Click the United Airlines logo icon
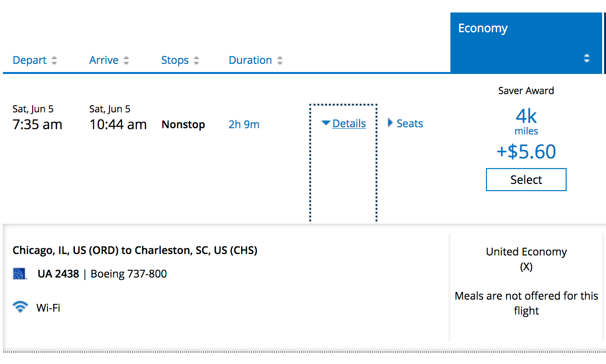 [19, 274]
